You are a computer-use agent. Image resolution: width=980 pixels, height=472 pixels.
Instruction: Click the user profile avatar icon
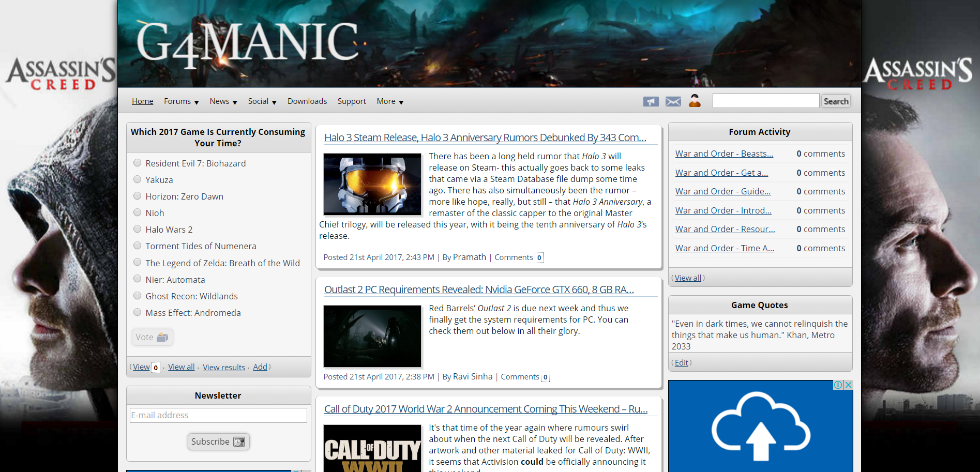(x=695, y=101)
